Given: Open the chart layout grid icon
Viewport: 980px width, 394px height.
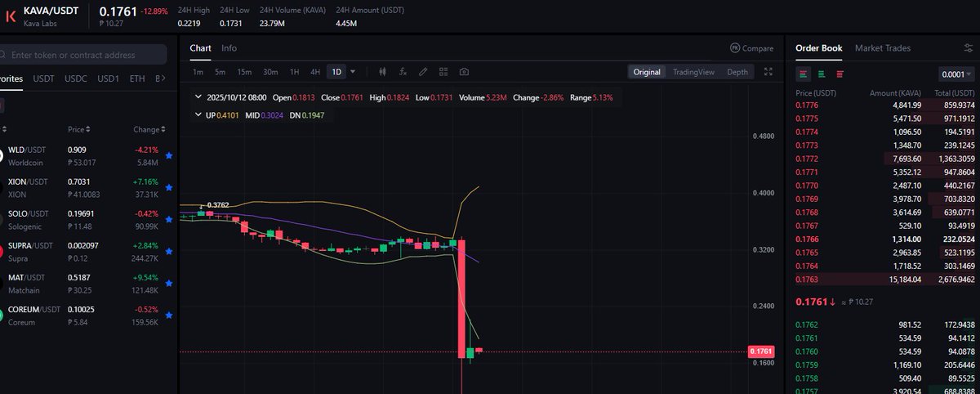Looking at the screenshot, I should [x=443, y=72].
